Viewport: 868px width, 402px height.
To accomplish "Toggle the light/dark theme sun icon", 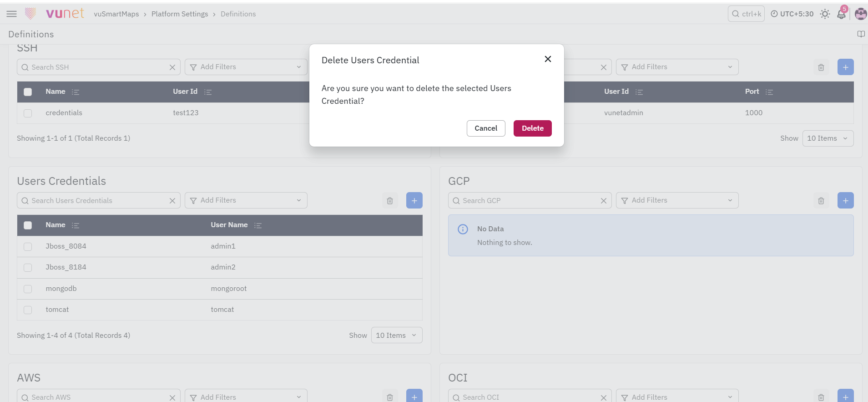I will click(825, 14).
